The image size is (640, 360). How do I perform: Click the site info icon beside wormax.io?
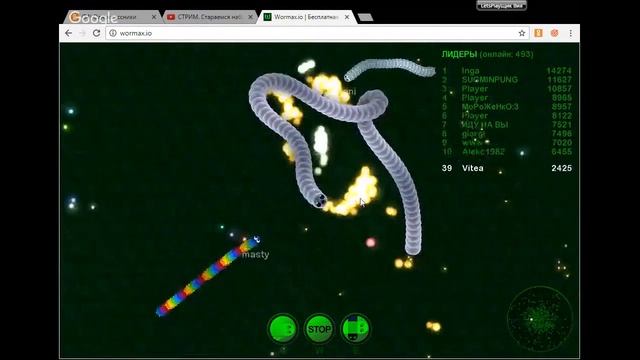pyautogui.click(x=113, y=33)
